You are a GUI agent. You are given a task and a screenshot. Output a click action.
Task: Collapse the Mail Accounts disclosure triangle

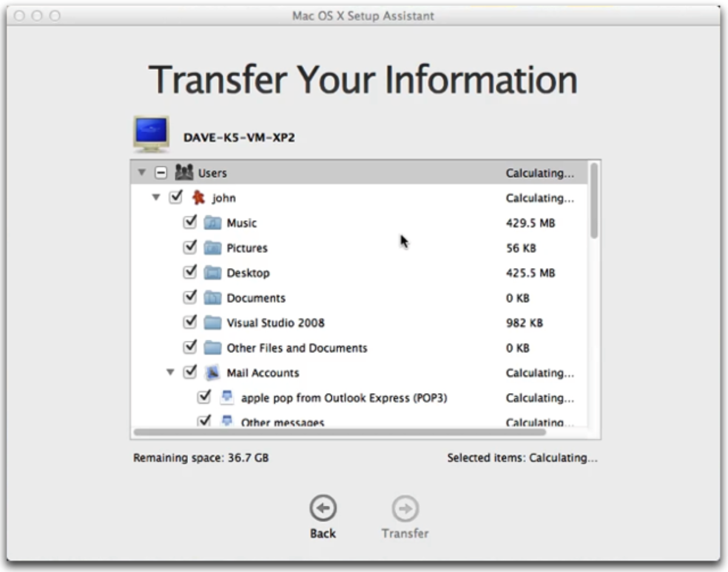click(x=171, y=372)
